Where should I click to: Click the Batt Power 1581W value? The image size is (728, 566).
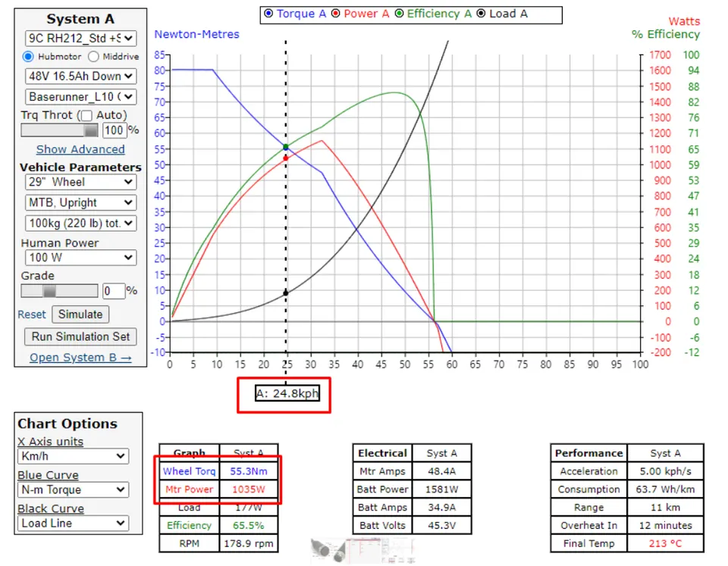point(442,489)
